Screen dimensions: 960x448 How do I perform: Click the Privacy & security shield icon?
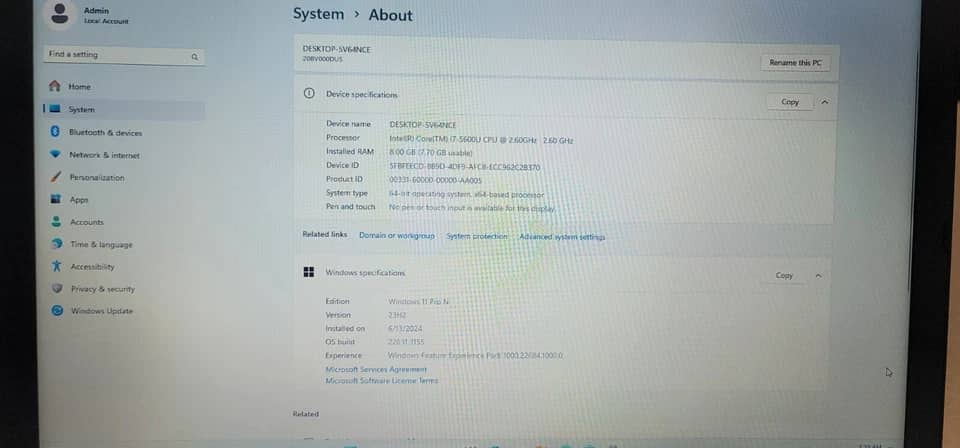[x=58, y=288]
